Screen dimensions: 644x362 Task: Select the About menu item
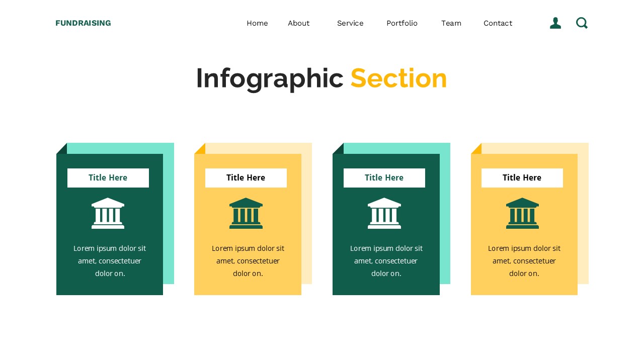298,23
